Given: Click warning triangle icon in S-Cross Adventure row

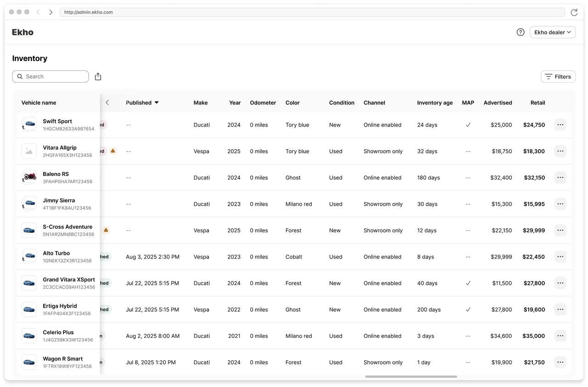Looking at the screenshot, I should 106,230.
